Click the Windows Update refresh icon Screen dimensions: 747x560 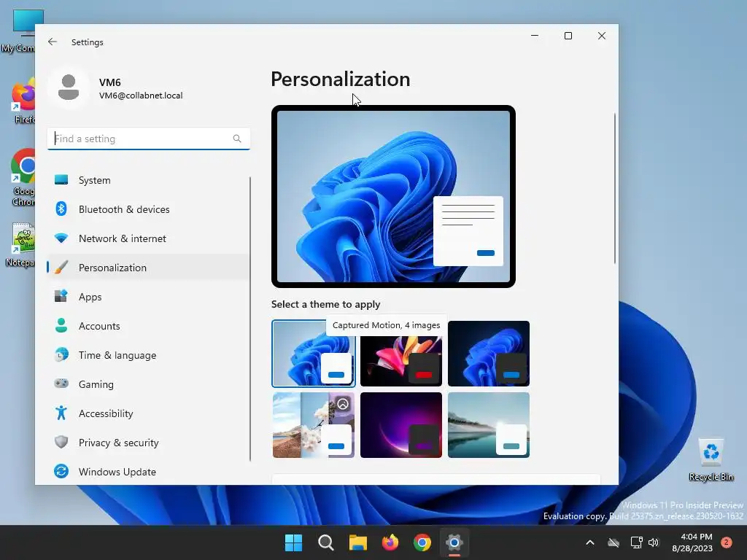click(x=61, y=472)
